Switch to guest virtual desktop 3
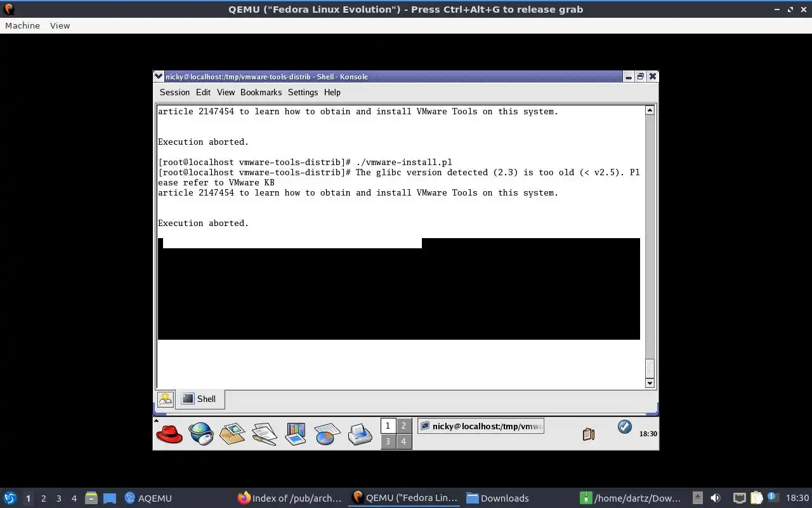 388,441
